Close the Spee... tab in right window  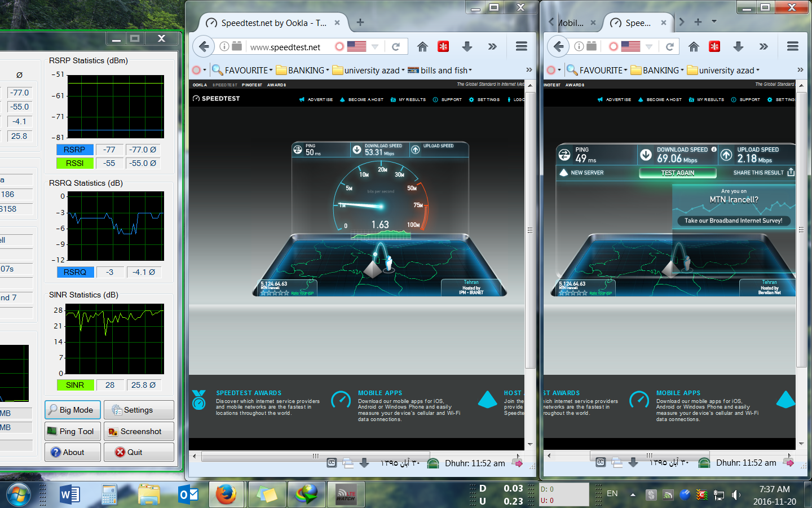[x=664, y=23]
